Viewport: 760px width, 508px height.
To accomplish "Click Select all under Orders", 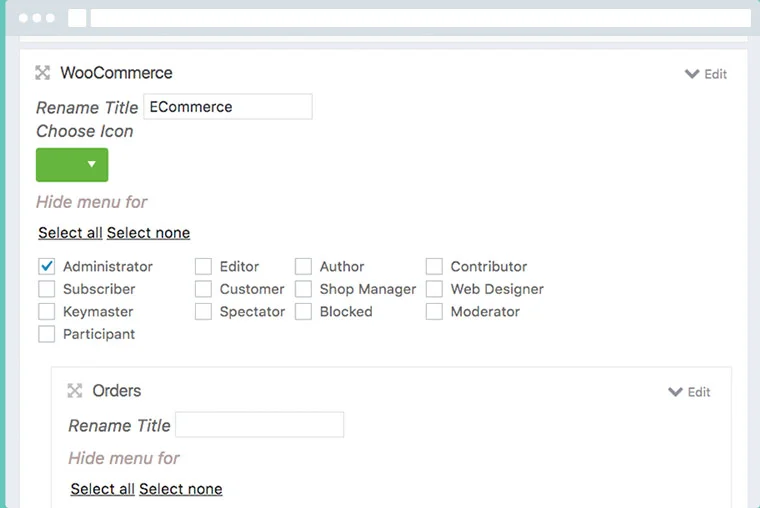I will [102, 489].
